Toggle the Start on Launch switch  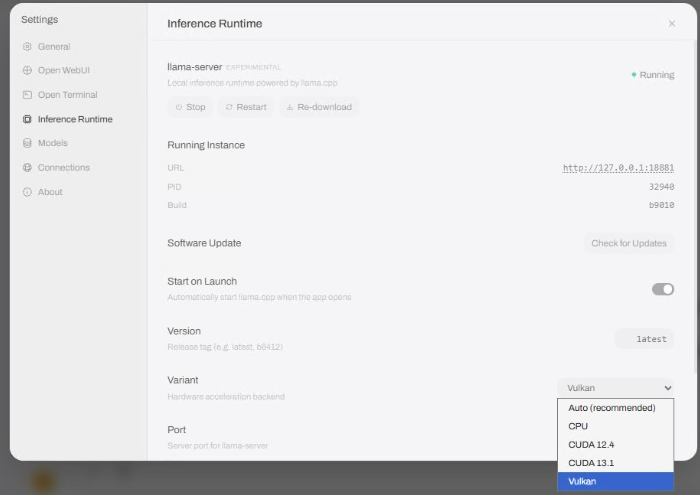[x=663, y=289]
